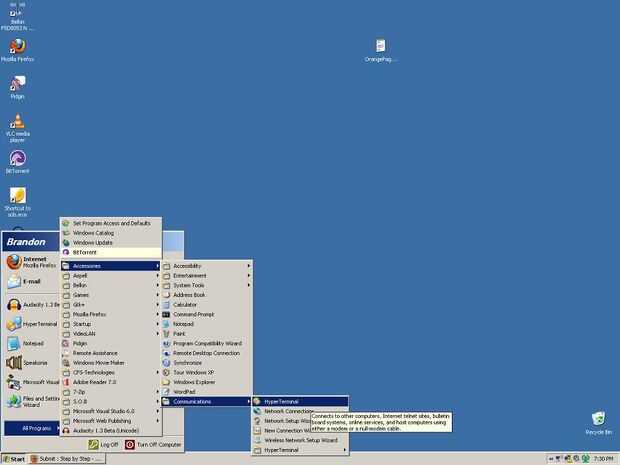Expand the VideoLAN folder submenu
Screen dimensions: 620x465
(x=111, y=334)
